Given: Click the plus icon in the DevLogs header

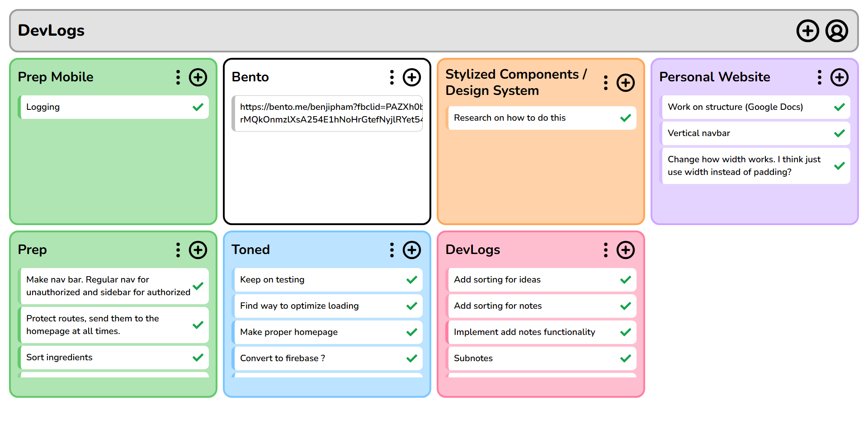Looking at the screenshot, I should pyautogui.click(x=807, y=31).
